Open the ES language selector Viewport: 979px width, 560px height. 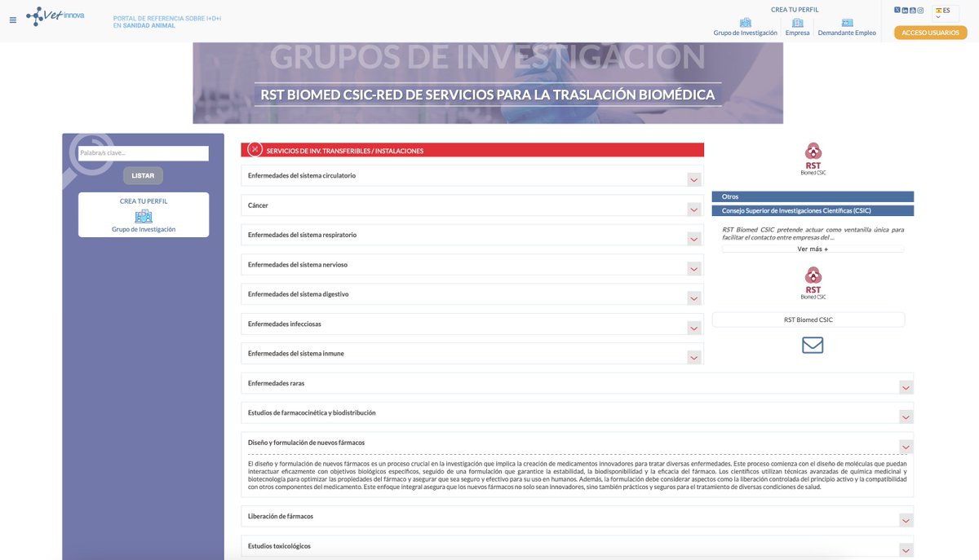945,13
